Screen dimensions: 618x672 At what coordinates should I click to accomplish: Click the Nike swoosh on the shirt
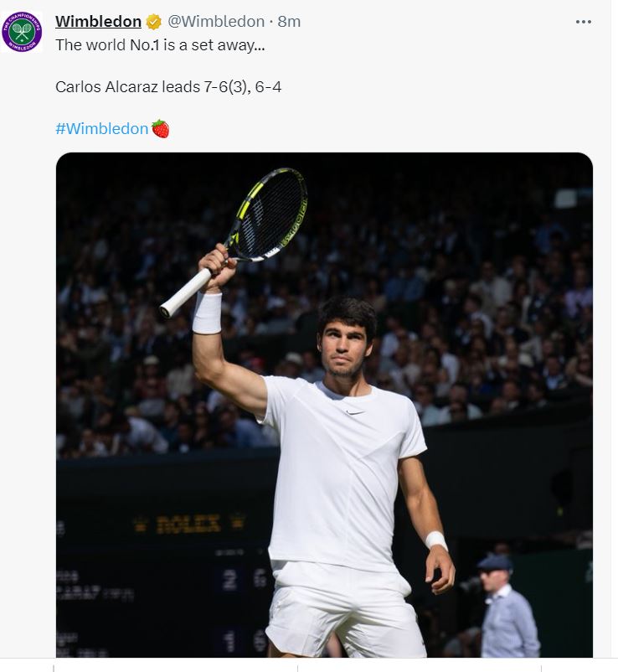coord(355,411)
